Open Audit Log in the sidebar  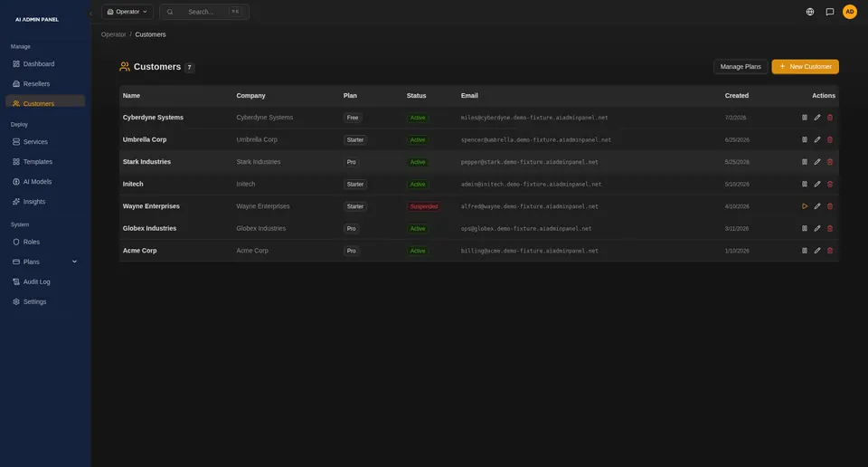pos(45,281)
